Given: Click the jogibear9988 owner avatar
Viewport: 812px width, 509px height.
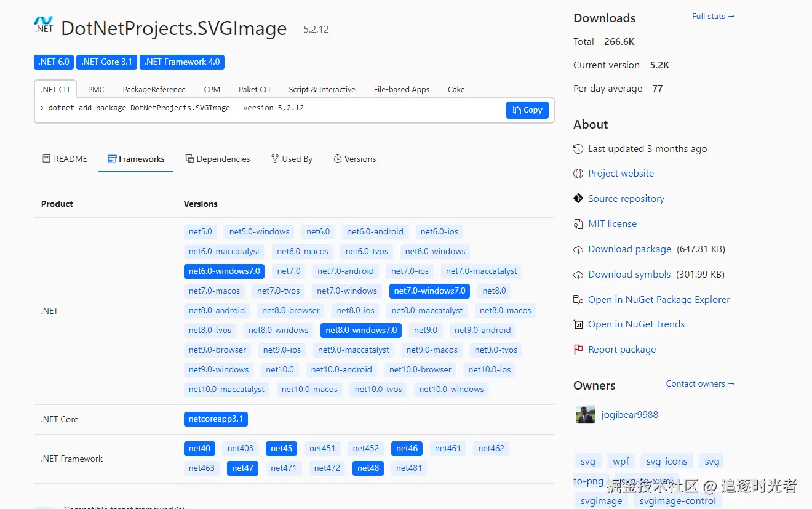Looking at the screenshot, I should (x=586, y=415).
